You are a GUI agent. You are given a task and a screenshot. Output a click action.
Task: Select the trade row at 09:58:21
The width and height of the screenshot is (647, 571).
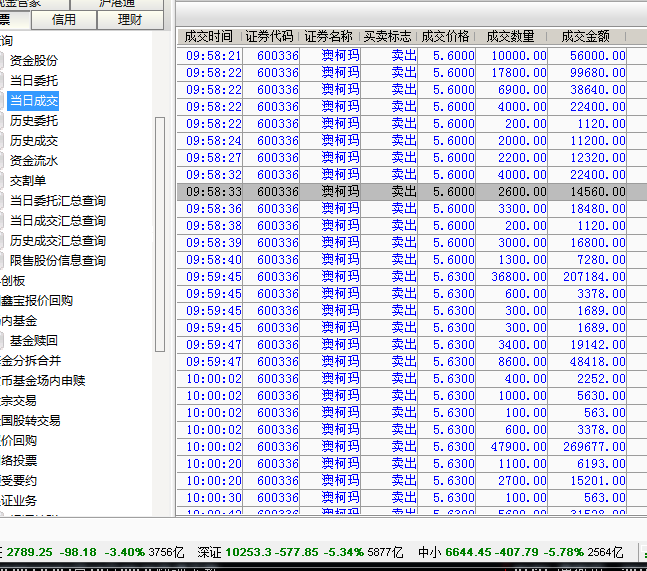400,56
